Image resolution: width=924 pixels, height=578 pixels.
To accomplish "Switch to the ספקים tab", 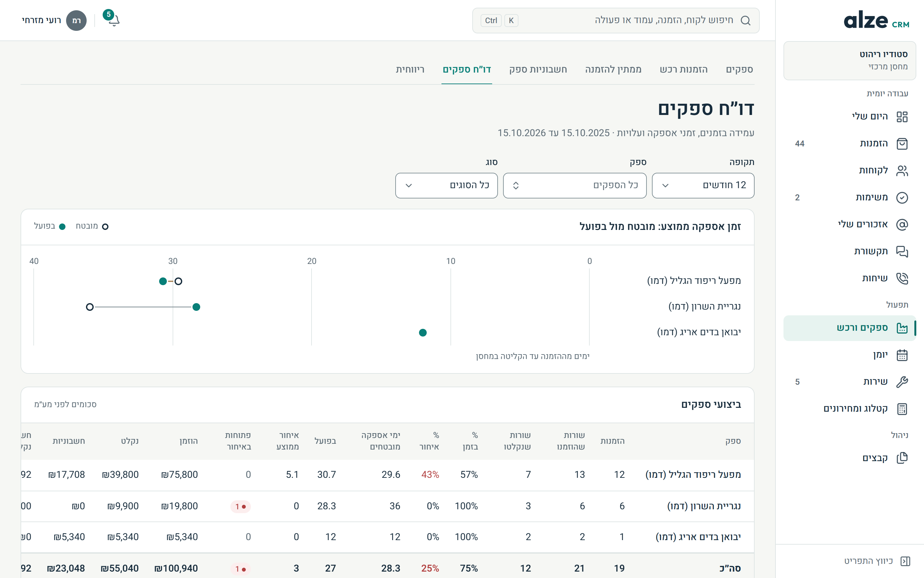I will 739,70.
